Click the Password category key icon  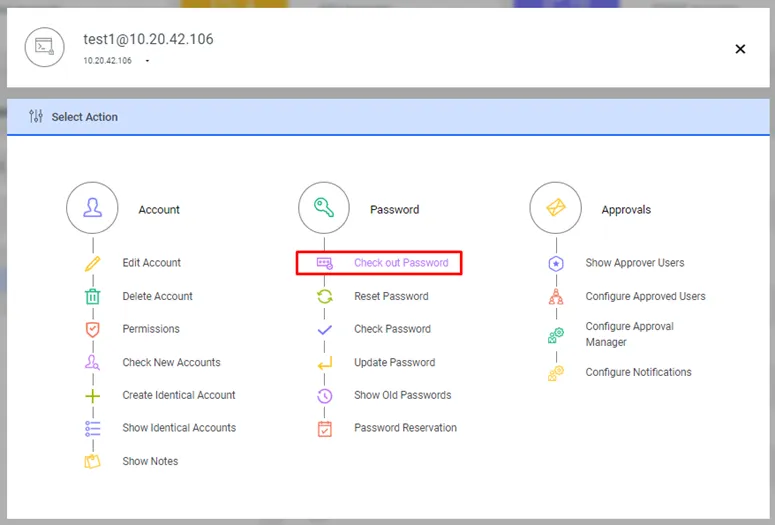pos(324,208)
